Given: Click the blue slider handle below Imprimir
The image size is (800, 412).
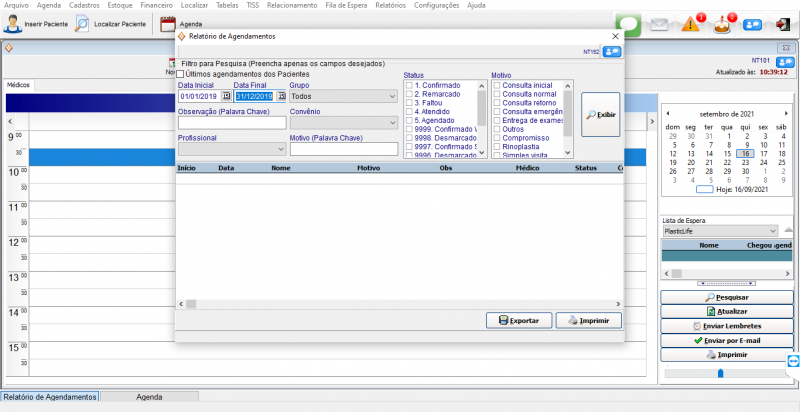Looking at the screenshot, I should (719, 372).
